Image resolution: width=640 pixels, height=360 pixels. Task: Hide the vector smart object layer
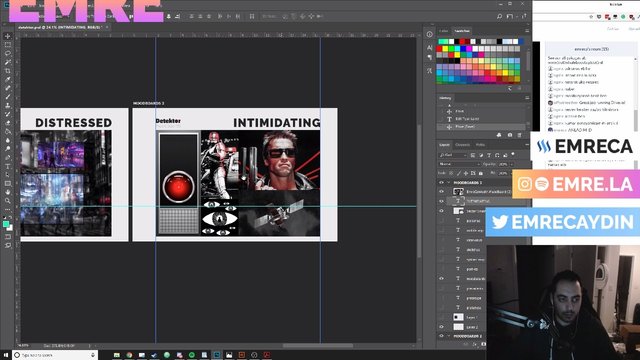click(441, 211)
